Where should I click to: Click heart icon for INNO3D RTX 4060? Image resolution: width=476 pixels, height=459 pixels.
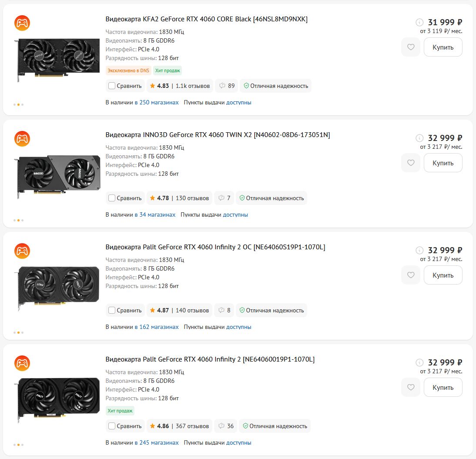click(x=410, y=163)
